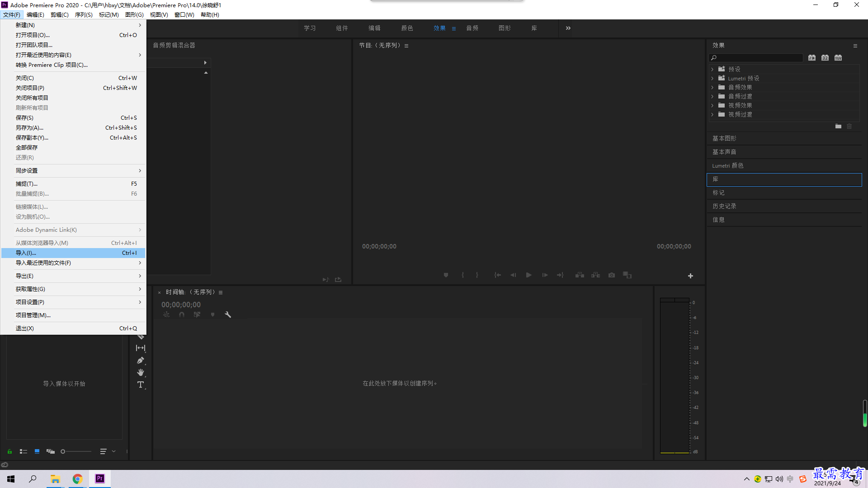Expand the Presets (预设) folder
The height and width of the screenshot is (488, 868).
click(x=712, y=69)
